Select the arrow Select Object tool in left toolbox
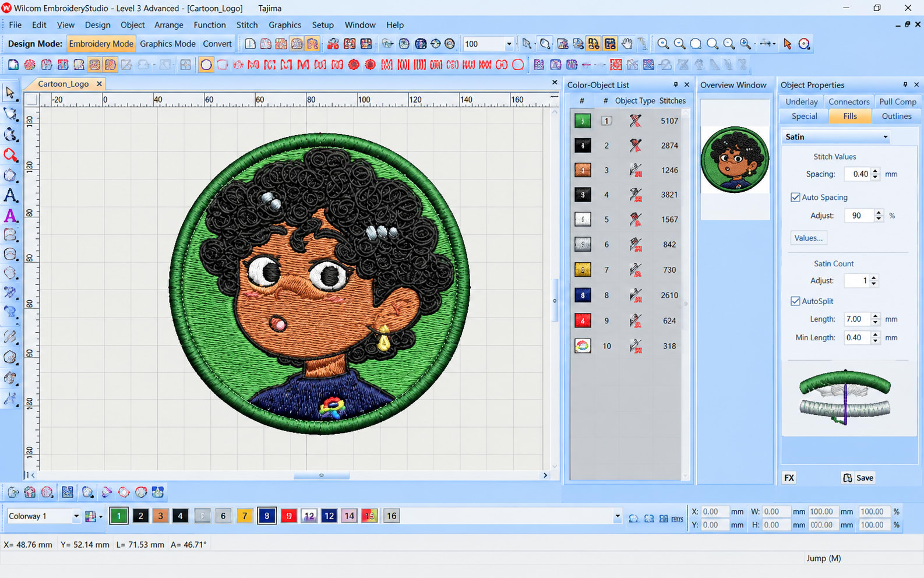The width and height of the screenshot is (924, 578). pyautogui.click(x=10, y=92)
